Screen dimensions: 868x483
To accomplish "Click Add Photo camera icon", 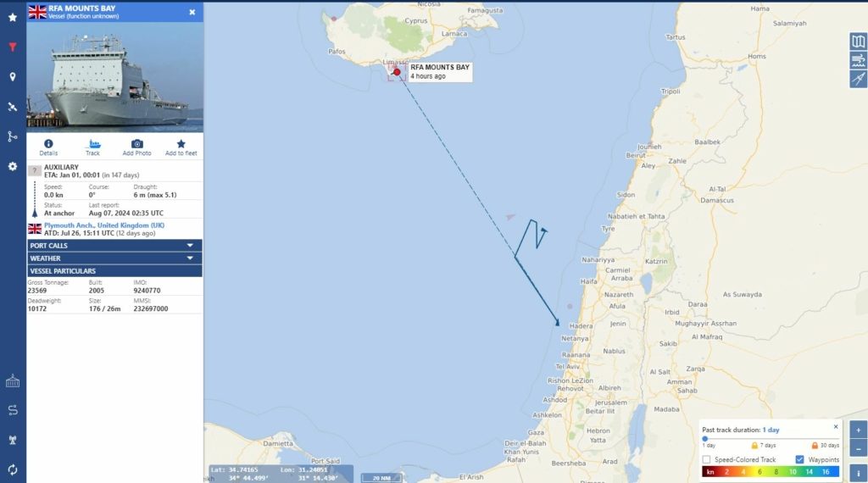I will click(136, 144).
